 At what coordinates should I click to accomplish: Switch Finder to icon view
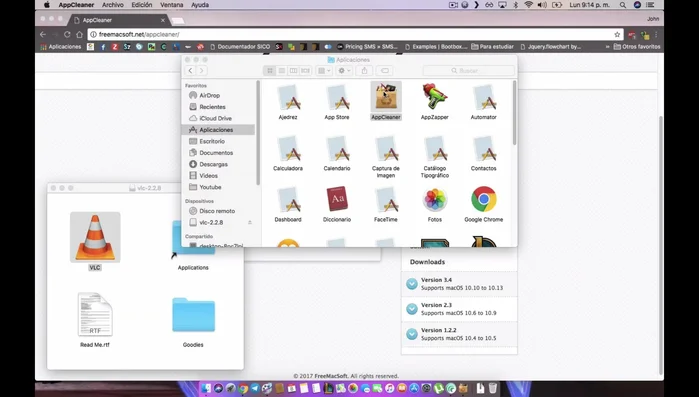[270, 70]
